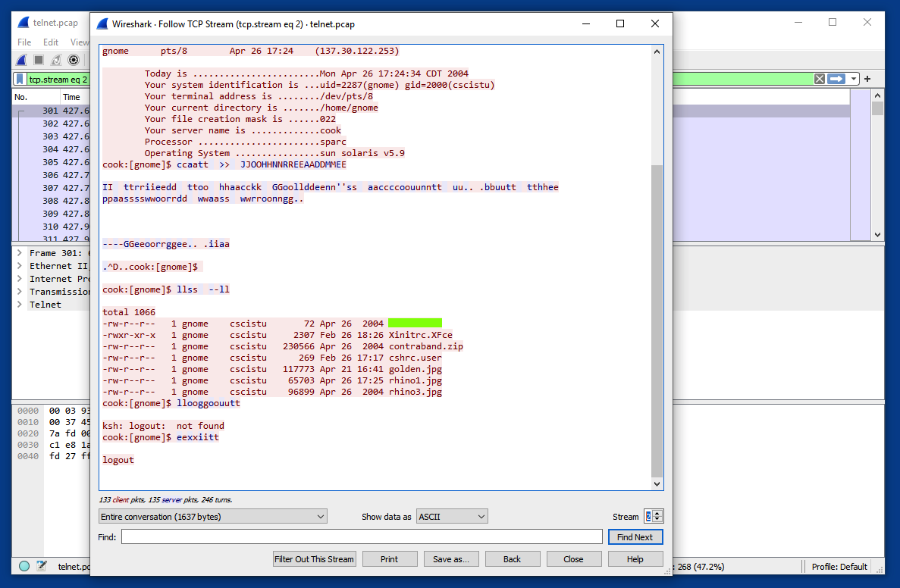Image resolution: width=900 pixels, height=588 pixels.
Task: Click the shark fin start capture icon
Action: tap(22, 60)
